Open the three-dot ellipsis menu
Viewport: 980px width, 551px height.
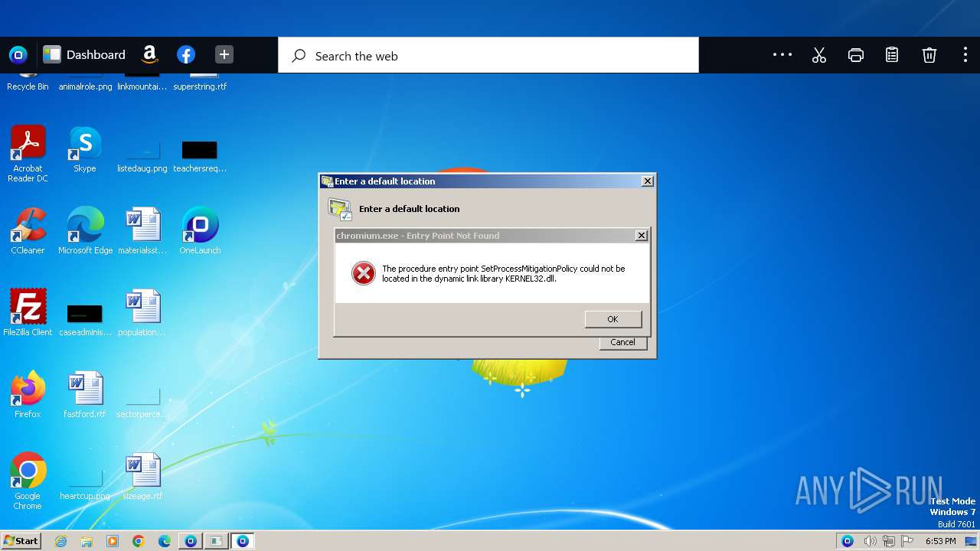coord(782,55)
